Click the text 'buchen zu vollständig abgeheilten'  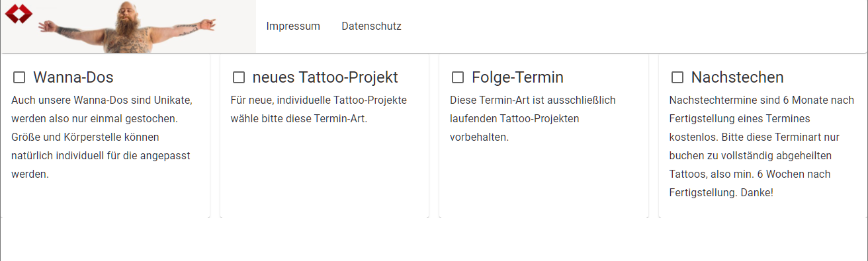(x=750, y=156)
